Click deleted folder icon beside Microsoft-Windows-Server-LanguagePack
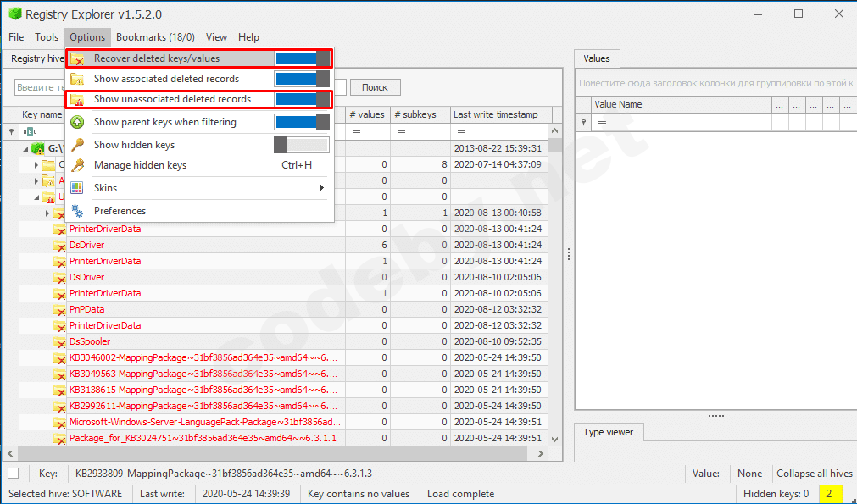 pos(59,423)
